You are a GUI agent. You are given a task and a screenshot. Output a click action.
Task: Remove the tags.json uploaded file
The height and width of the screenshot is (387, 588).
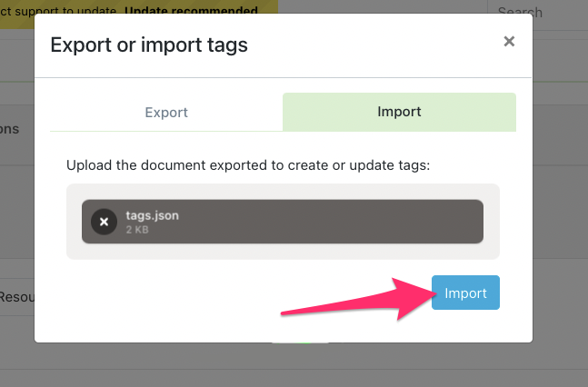pos(104,222)
